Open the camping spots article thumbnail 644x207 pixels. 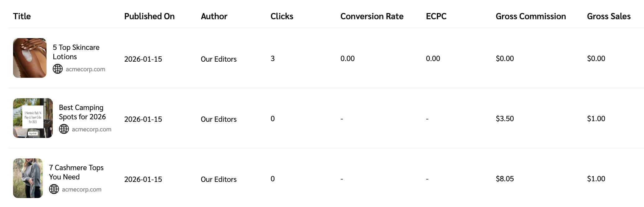33,118
